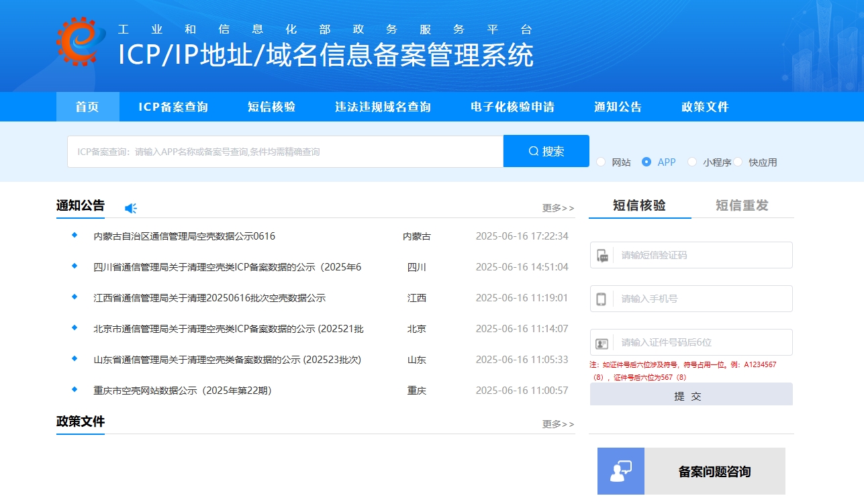Switch to the 短信重发 tab
Image resolution: width=864 pixels, height=504 pixels.
click(742, 205)
